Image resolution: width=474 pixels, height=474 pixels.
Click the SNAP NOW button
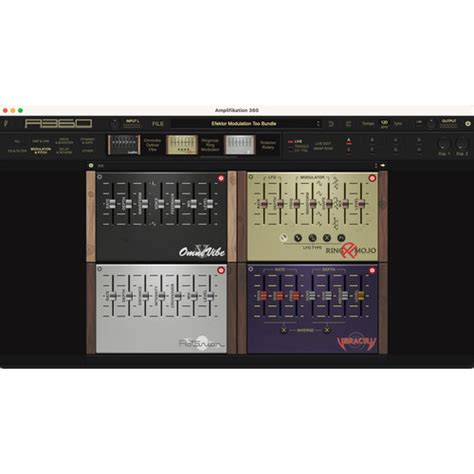click(323, 149)
